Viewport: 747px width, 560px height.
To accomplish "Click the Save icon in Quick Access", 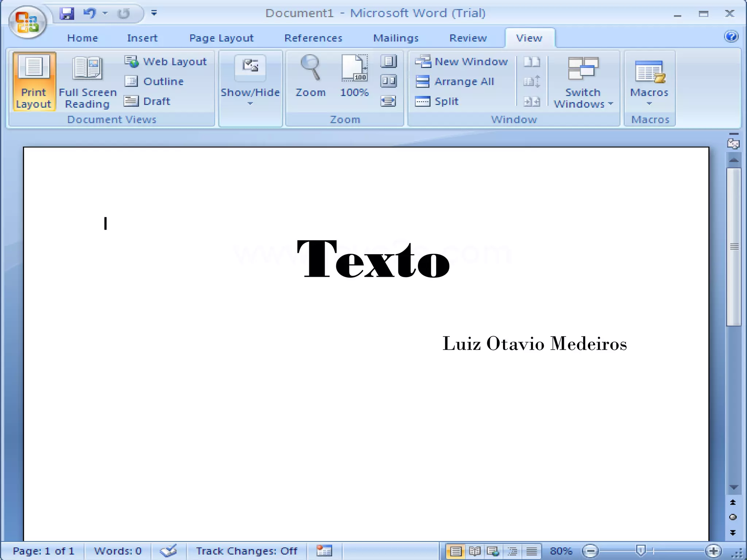I will click(67, 14).
